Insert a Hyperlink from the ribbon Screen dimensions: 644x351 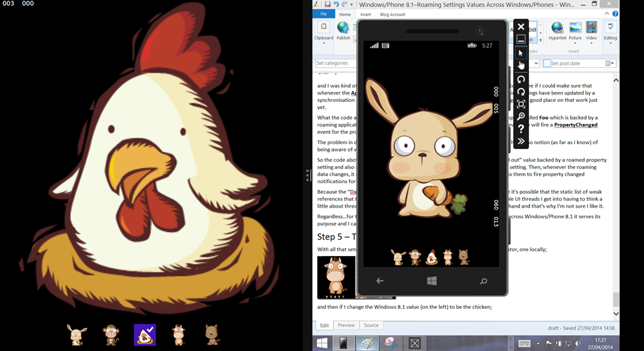click(x=557, y=31)
